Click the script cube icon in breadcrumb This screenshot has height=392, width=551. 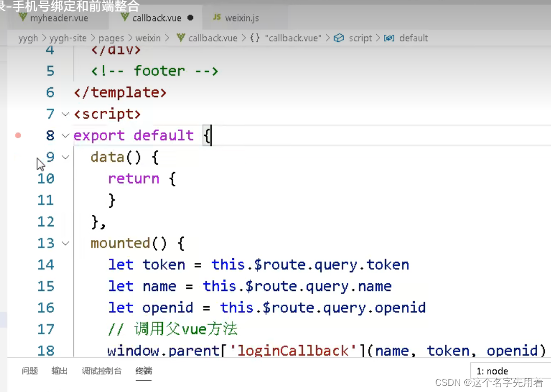(339, 38)
